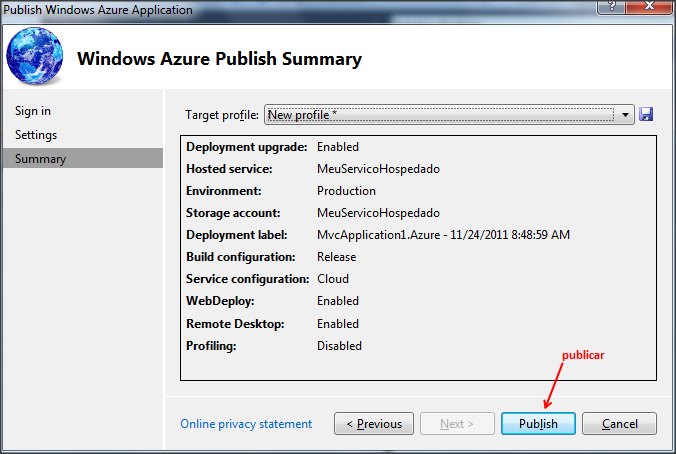Select the Deployment label value text
Viewport: 676px width, 454px height.
point(443,235)
